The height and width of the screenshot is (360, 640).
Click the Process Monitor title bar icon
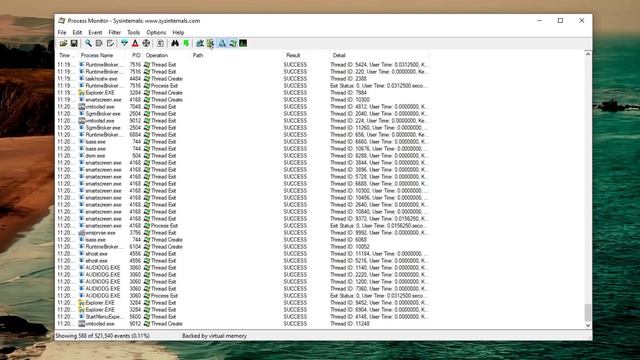coord(62,20)
